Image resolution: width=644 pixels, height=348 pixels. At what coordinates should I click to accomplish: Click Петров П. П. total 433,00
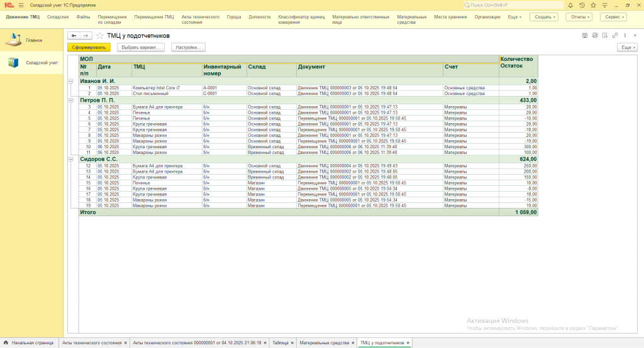coord(518,100)
